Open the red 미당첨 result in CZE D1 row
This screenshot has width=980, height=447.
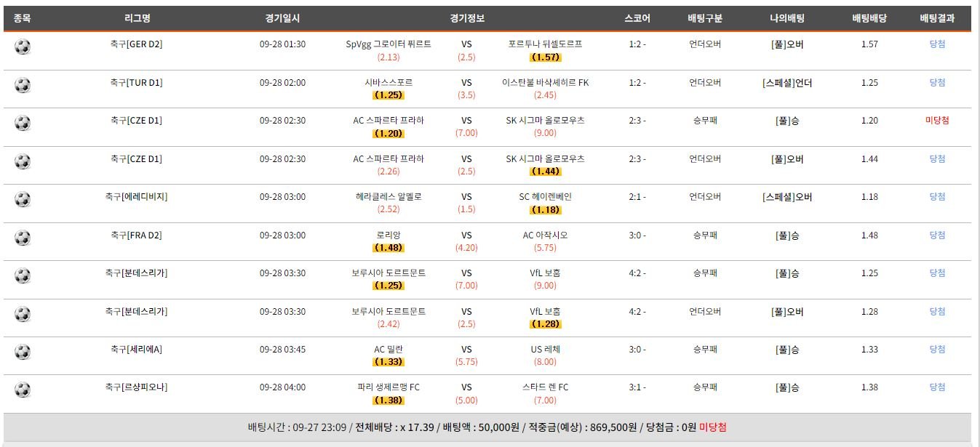coord(937,121)
